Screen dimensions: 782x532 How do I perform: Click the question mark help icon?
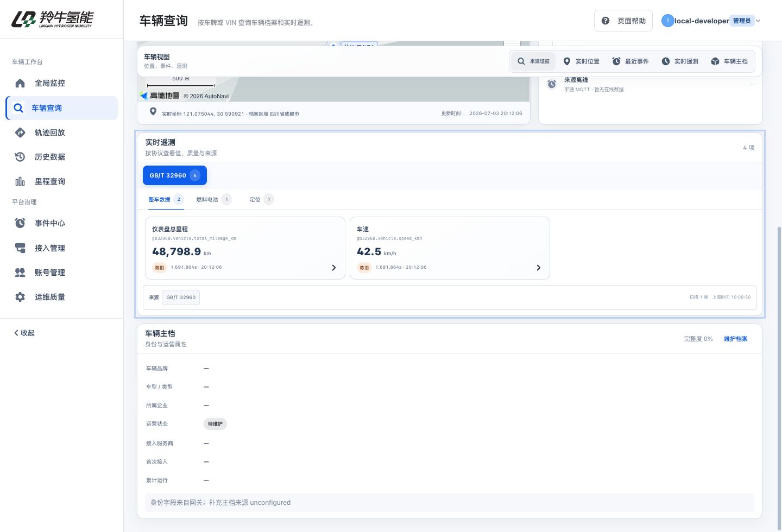(x=606, y=21)
